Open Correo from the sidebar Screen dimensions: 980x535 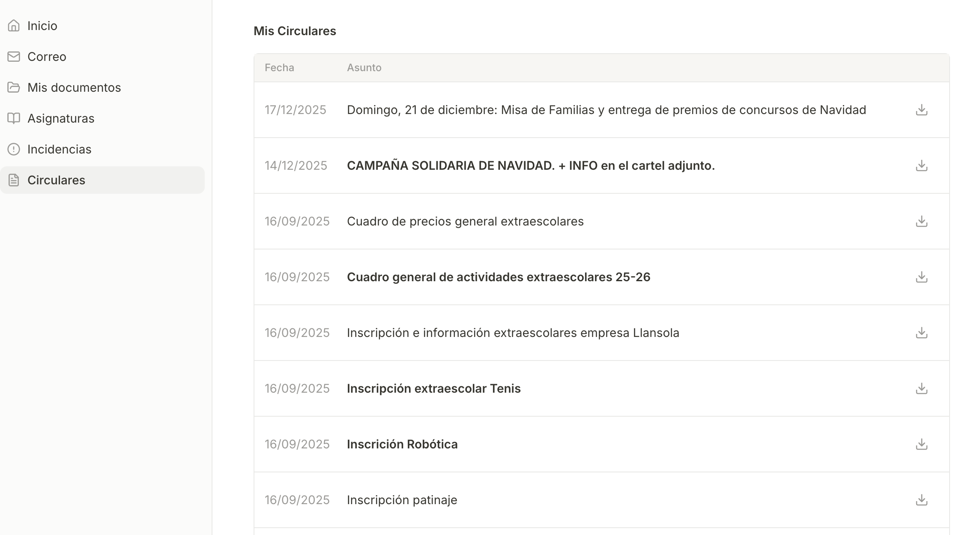47,57
